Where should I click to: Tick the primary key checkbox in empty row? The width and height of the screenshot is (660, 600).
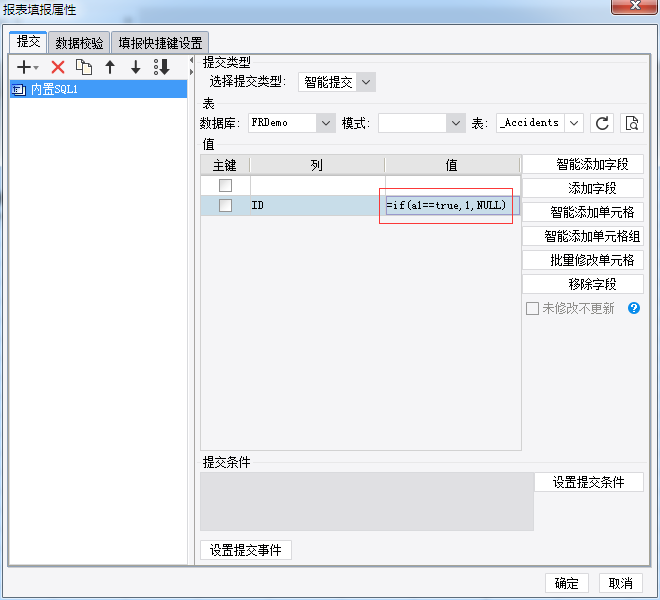pyautogui.click(x=225, y=185)
